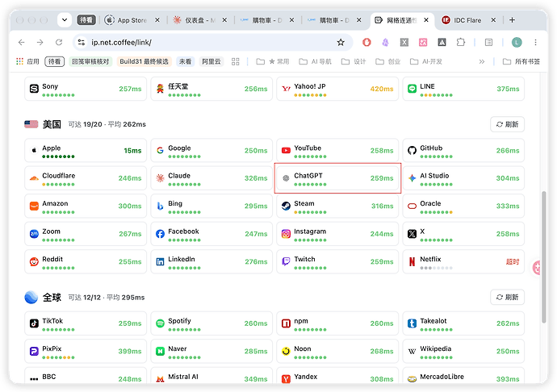Switch to the App Store tab
The image size is (557, 392).
[x=132, y=20]
